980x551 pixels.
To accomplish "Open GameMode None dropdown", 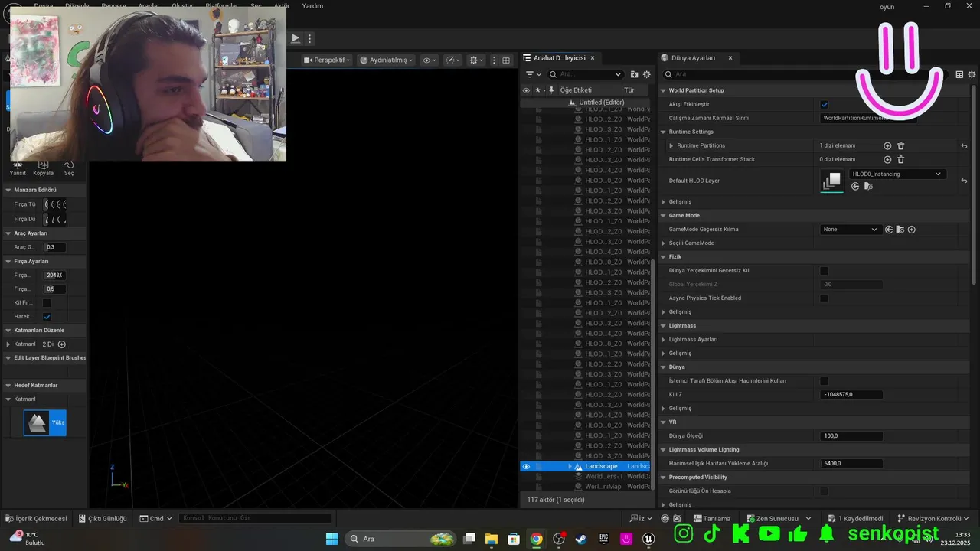I will coord(850,229).
